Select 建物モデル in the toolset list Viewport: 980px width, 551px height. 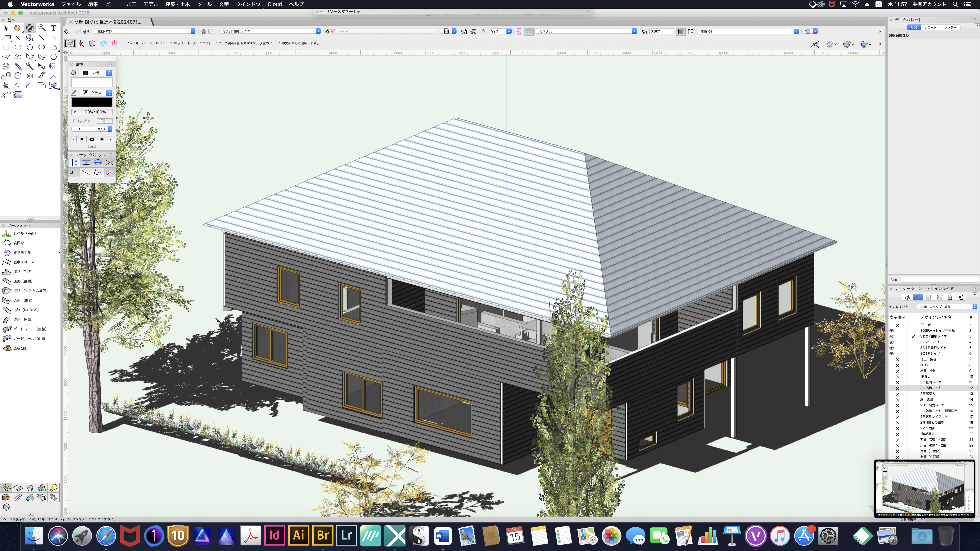point(22,253)
